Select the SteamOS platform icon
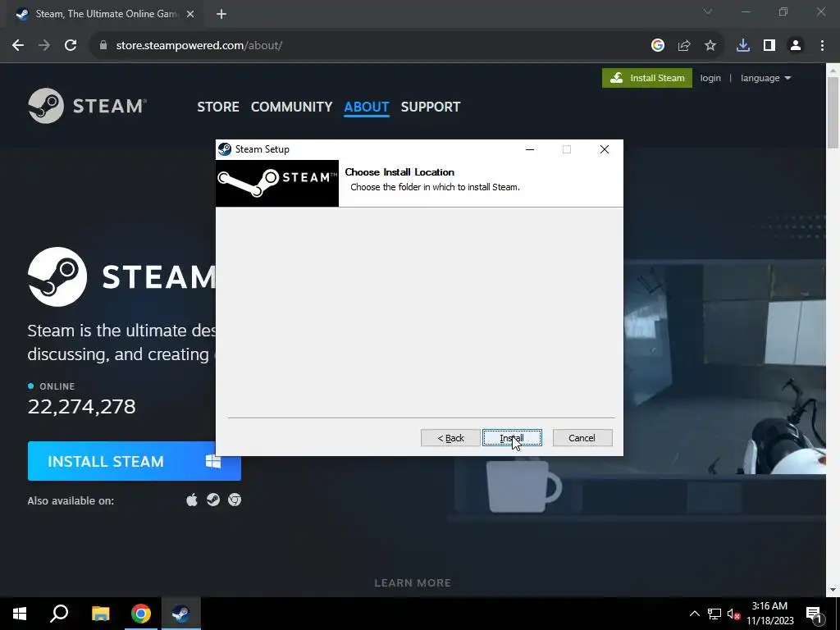Viewport: 840px width, 630px height. [213, 500]
